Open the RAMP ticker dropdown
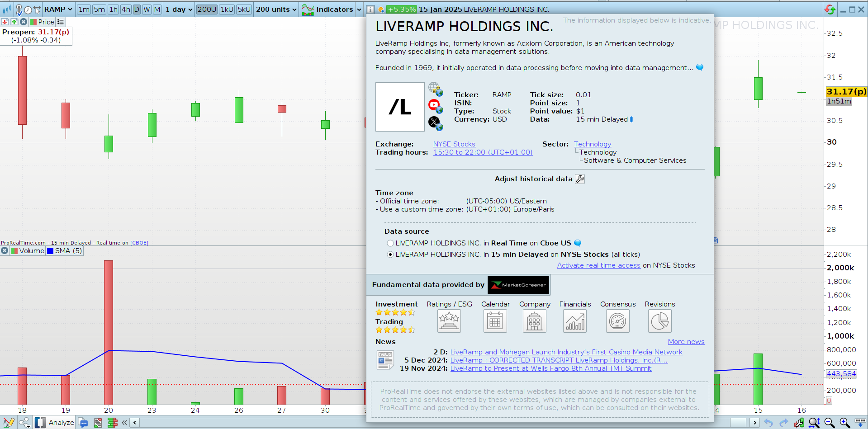This screenshot has height=429, width=868. (x=58, y=9)
